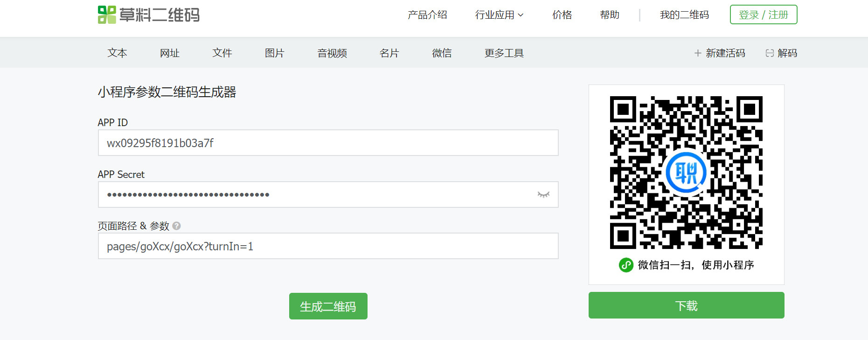
Task: Switch to the 音视频 tab
Action: tap(332, 53)
